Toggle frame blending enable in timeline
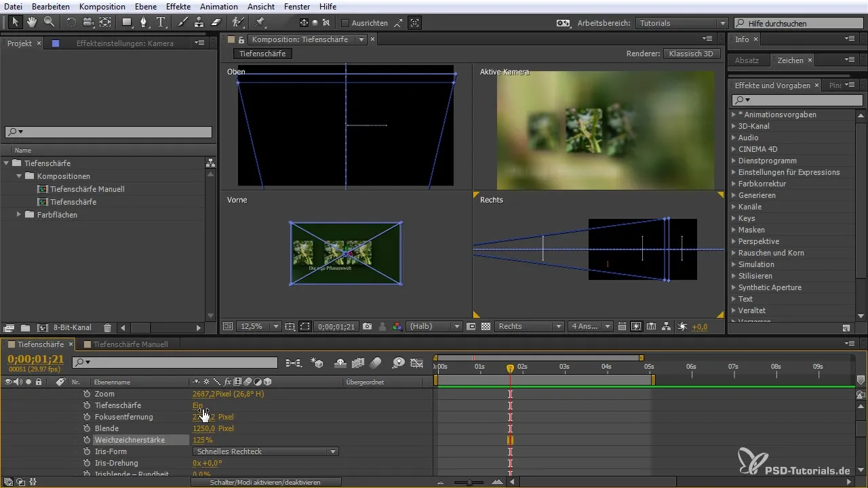Image resolution: width=868 pixels, height=488 pixels. point(358,363)
